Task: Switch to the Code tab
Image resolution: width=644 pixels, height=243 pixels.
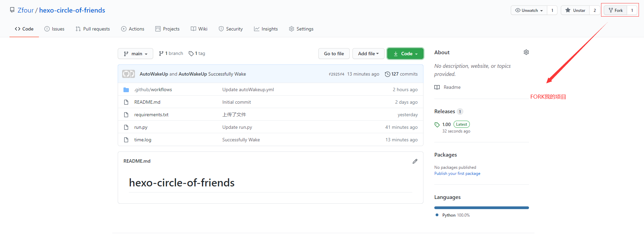Action: click(x=24, y=29)
